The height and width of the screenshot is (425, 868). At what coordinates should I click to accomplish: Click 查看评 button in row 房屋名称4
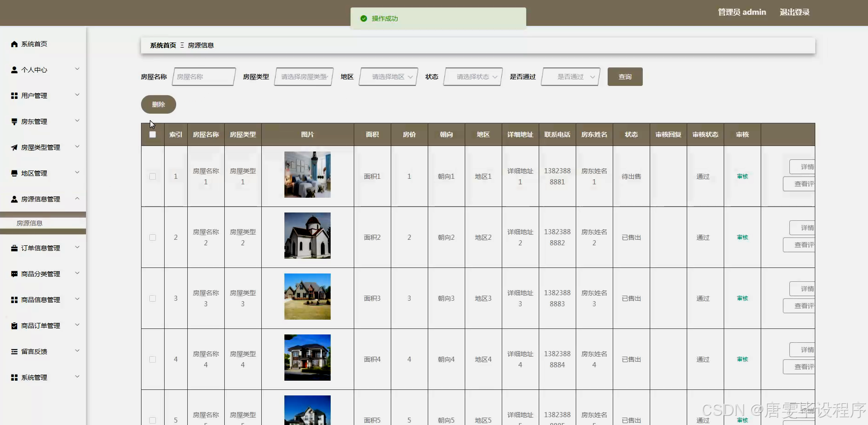[799, 367]
